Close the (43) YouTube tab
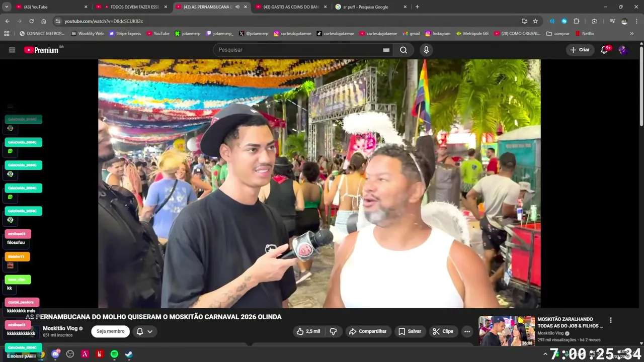The image size is (644, 362). point(86,7)
